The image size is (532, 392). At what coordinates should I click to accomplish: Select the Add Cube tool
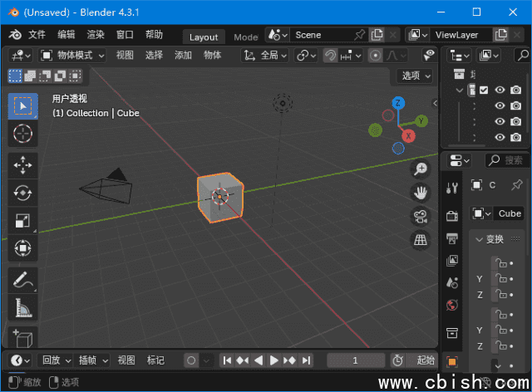click(x=22, y=337)
